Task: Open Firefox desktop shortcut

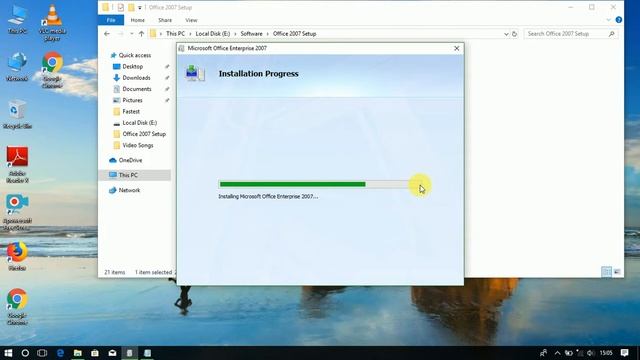Action: (x=17, y=256)
